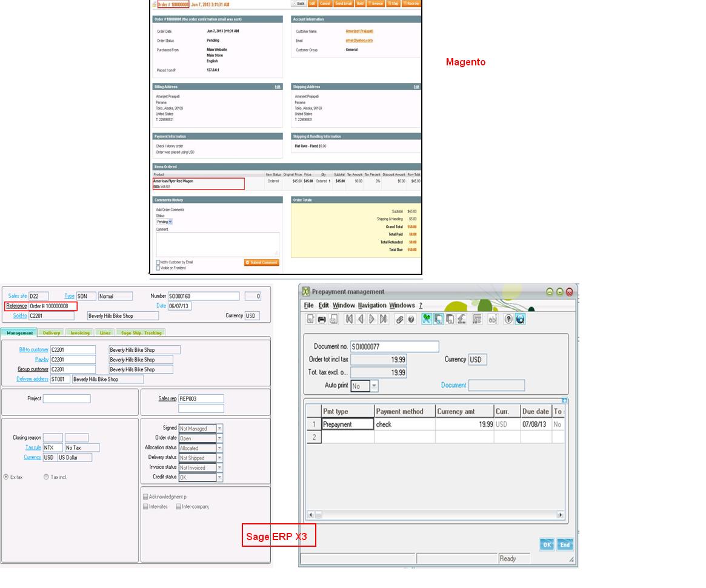706x588 pixels.
Task: Click the signature pen toolbar icon
Action: pos(462,319)
